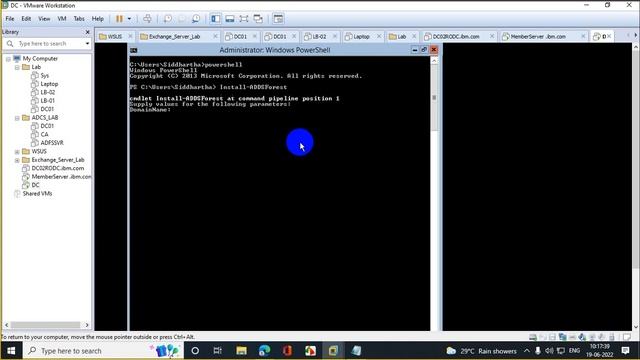Collapse the ADCS_LAB folder in Library
This screenshot has width=640, height=360.
(17, 118)
